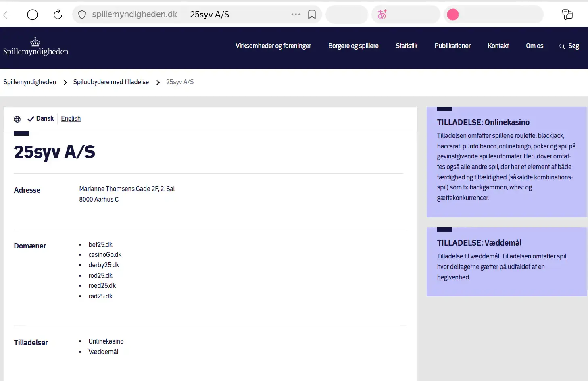This screenshot has height=381, width=588.
Task: Click the Søg search link
Action: (x=573, y=46)
